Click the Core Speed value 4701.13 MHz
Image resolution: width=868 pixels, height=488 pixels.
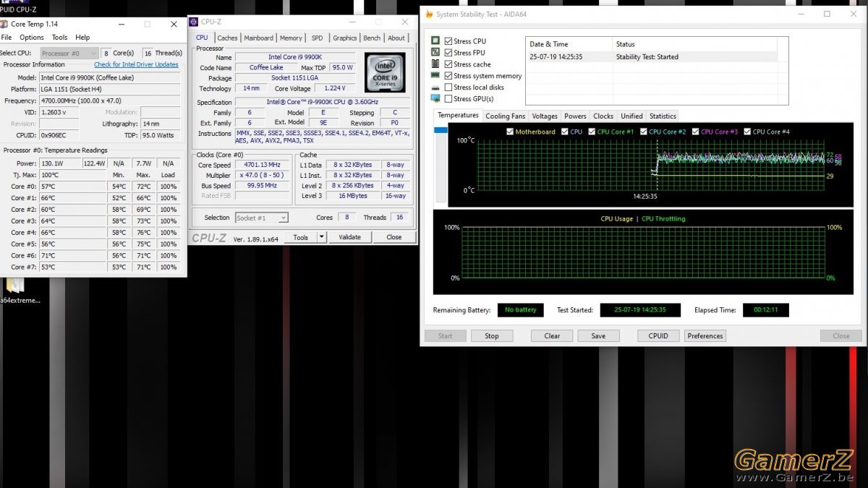tap(263, 165)
